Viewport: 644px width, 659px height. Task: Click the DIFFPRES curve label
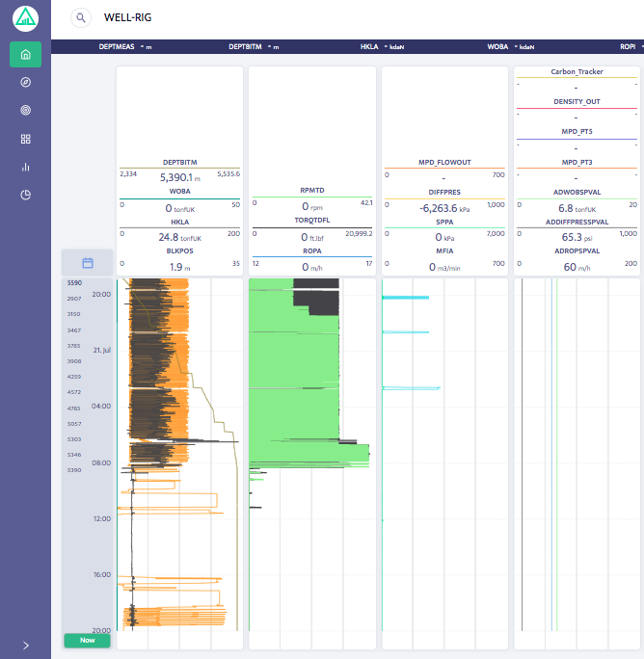(444, 192)
